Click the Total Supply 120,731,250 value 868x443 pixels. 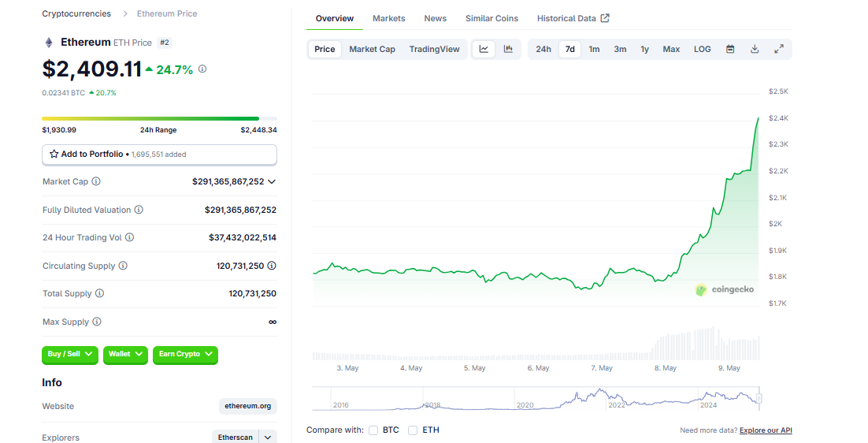pos(252,293)
